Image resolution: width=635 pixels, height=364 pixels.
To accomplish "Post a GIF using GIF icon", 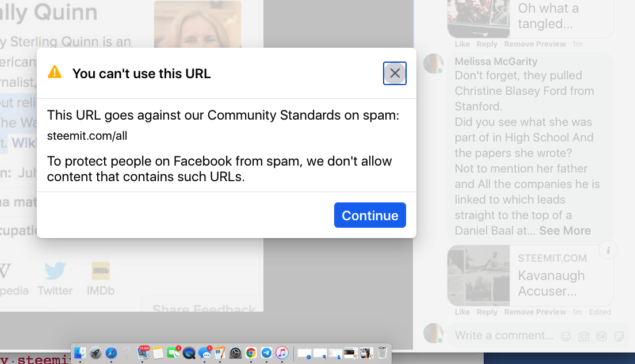I will click(602, 336).
